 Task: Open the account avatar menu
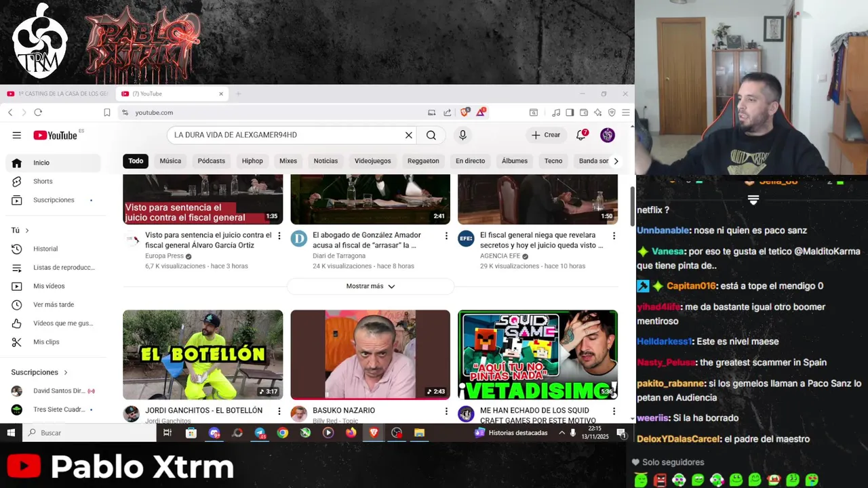tap(608, 135)
